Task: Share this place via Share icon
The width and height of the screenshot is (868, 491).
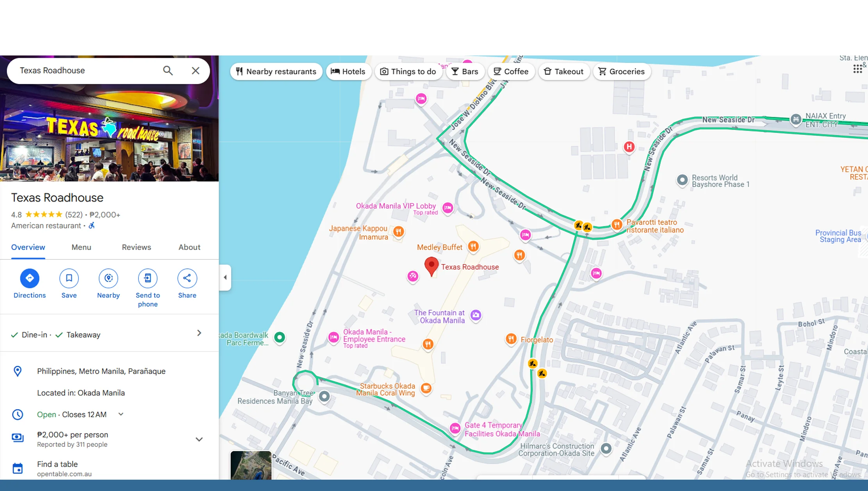Action: [x=187, y=278]
